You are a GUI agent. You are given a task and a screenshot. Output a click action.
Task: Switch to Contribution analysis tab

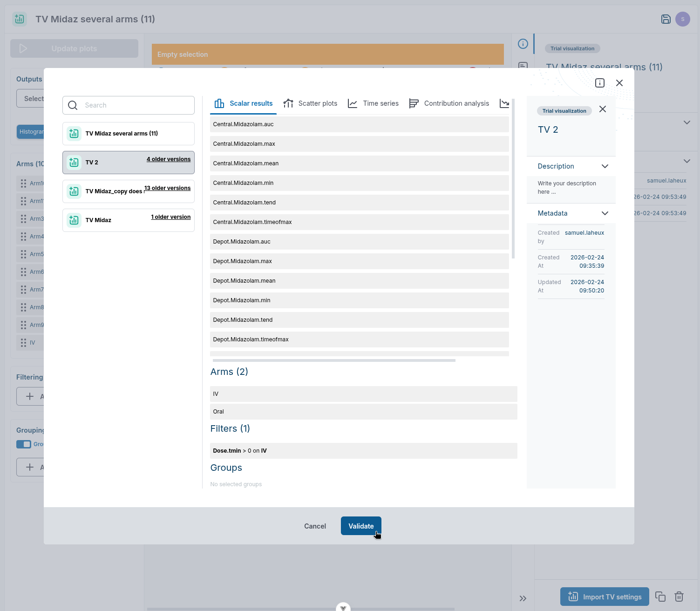(449, 103)
